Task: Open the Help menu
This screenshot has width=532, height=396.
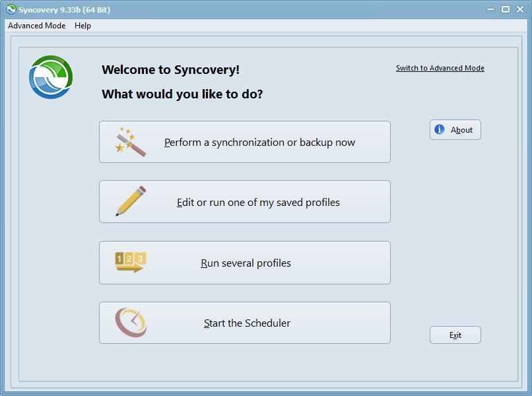Action: pos(83,26)
